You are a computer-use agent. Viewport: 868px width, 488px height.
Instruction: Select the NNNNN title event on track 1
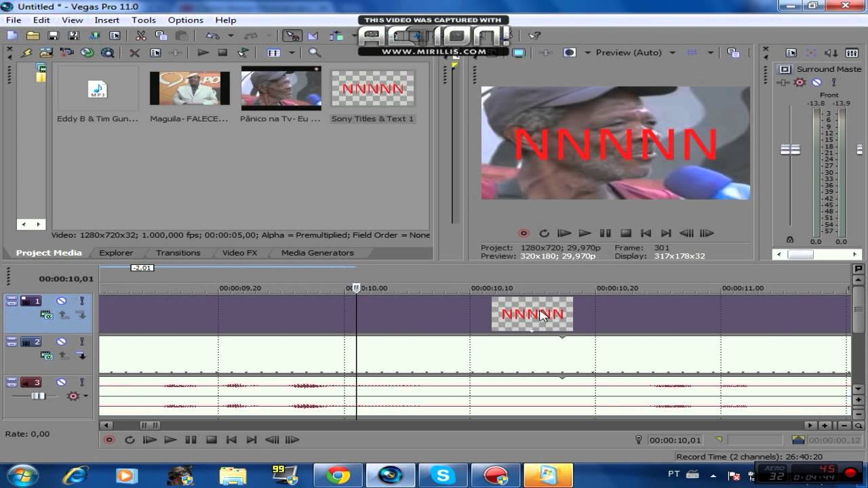tap(532, 314)
